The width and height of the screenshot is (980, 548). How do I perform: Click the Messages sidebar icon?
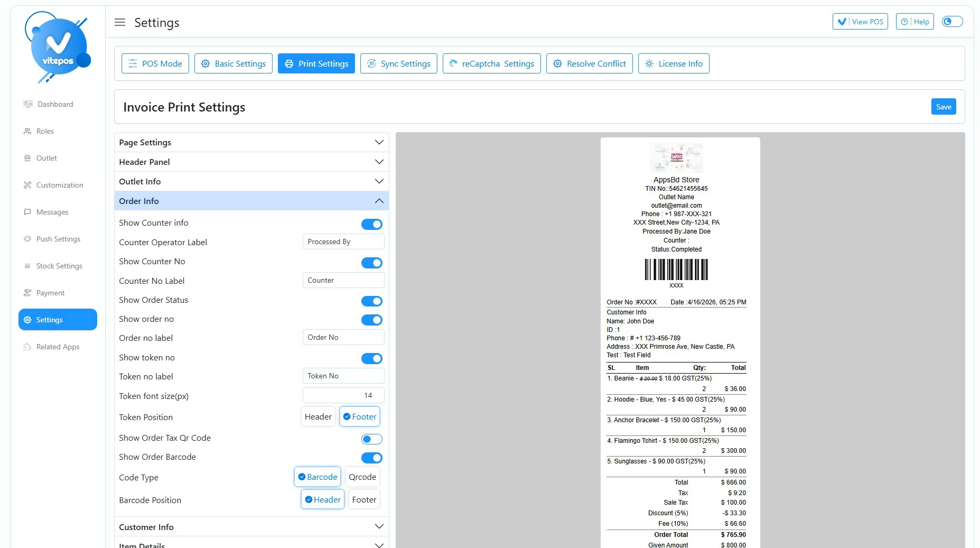(x=27, y=212)
